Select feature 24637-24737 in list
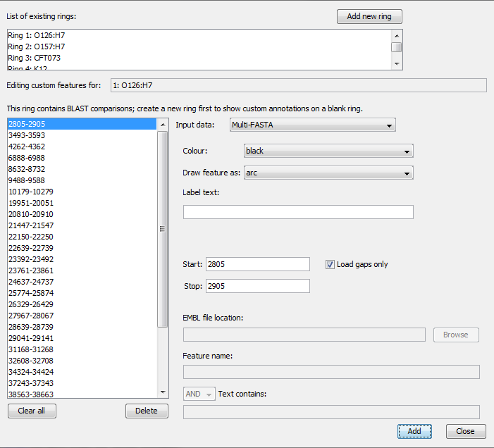 tap(82, 282)
